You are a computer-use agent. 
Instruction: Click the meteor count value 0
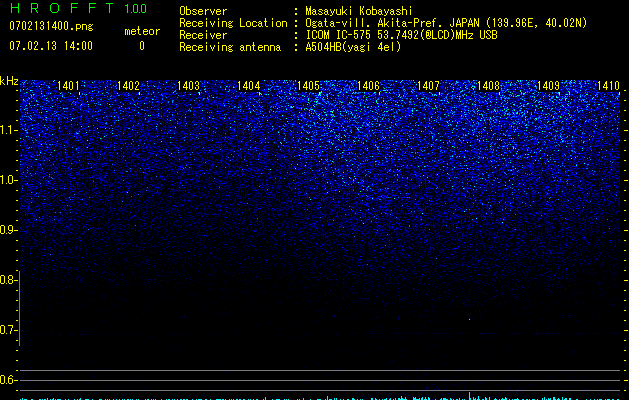[142, 46]
